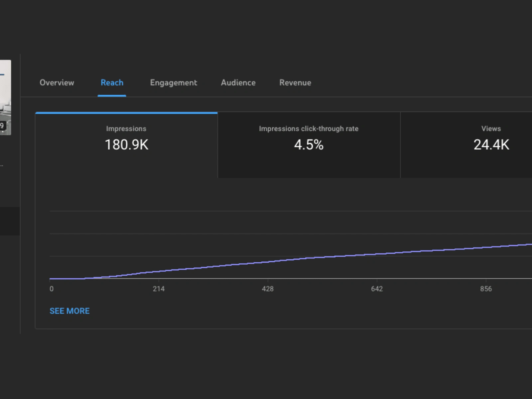Go to the Audience tab
The width and height of the screenshot is (532, 399).
coord(238,82)
